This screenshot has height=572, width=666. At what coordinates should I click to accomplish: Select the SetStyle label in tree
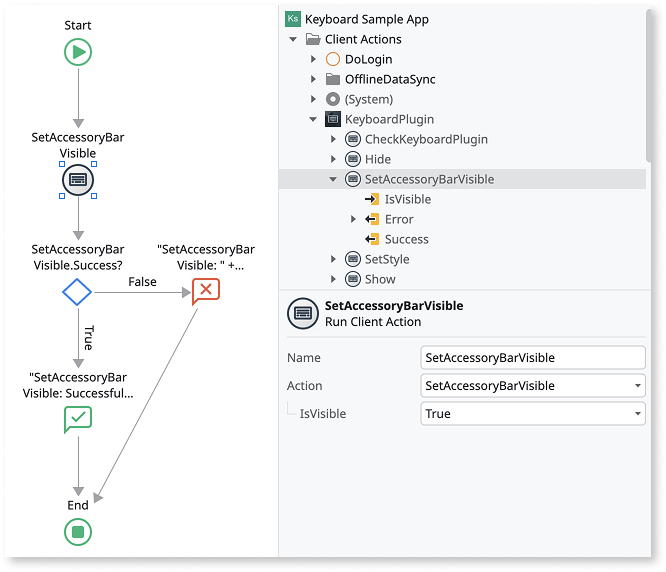coord(387,259)
